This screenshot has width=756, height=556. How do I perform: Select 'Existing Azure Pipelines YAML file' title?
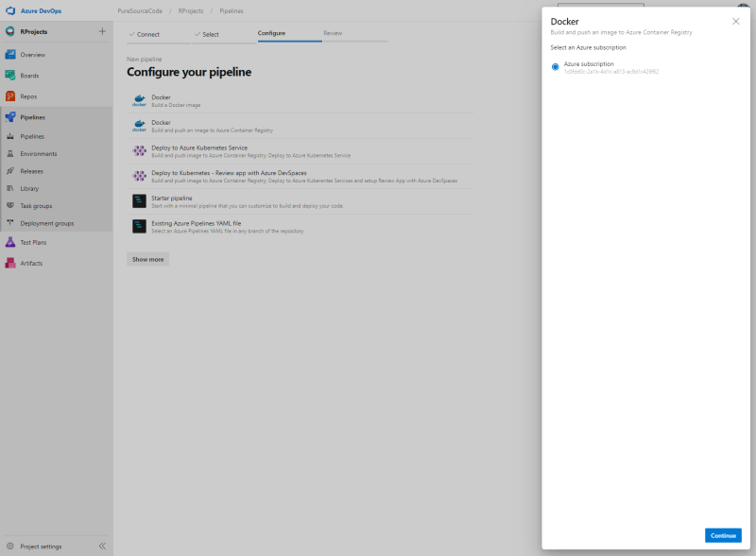coord(197,223)
